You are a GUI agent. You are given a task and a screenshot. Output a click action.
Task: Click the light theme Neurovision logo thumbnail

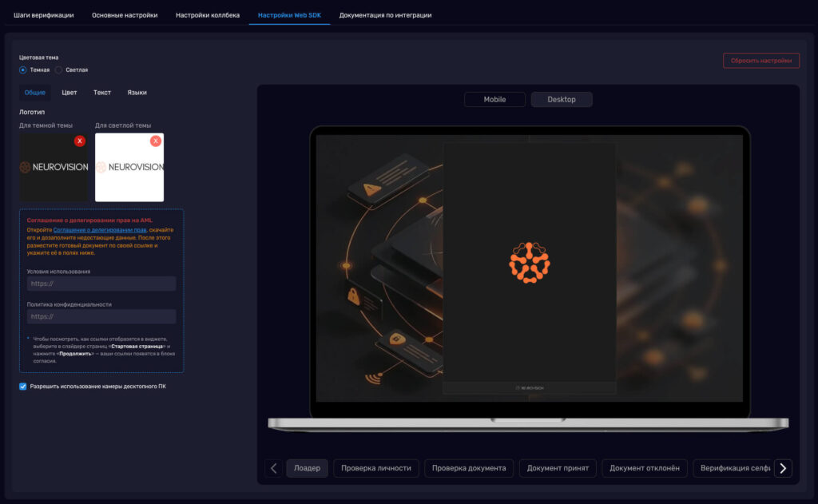click(x=129, y=167)
